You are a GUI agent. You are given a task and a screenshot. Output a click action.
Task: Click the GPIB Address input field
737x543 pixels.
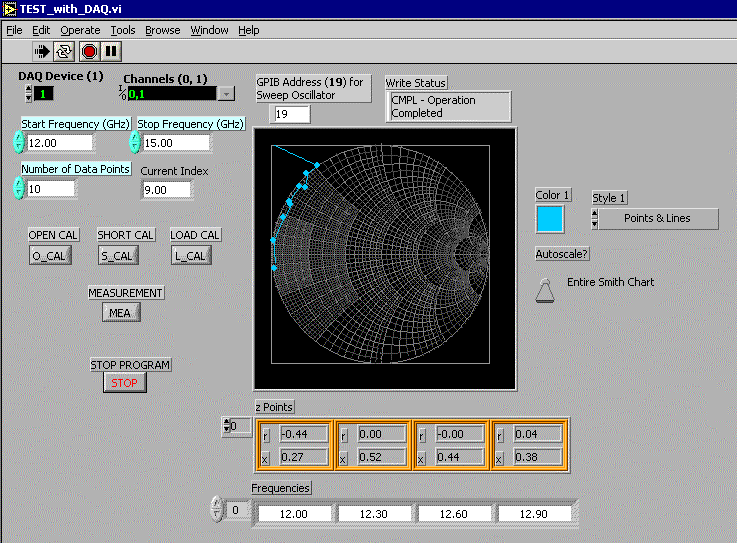(x=292, y=114)
